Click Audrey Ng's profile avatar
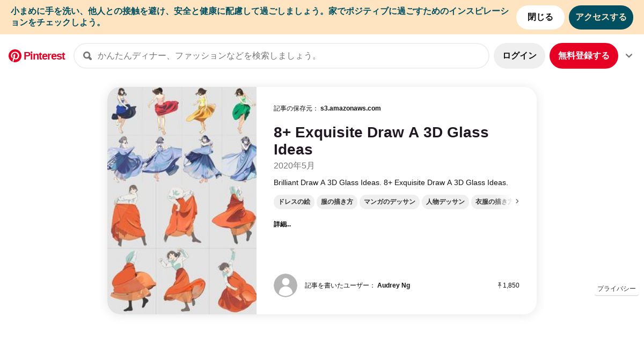The image size is (644, 338). [286, 285]
